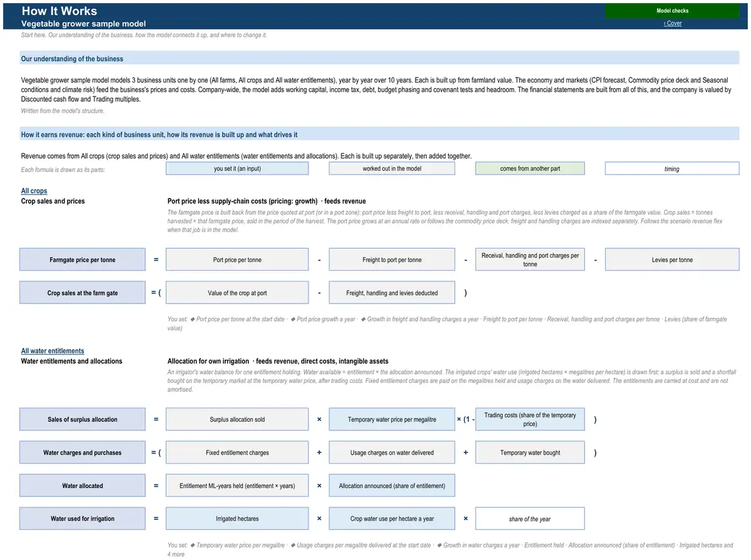This screenshot has height=560, width=751.
Task: Click Allocation announced (share of entitlement) box
Action: click(x=392, y=486)
